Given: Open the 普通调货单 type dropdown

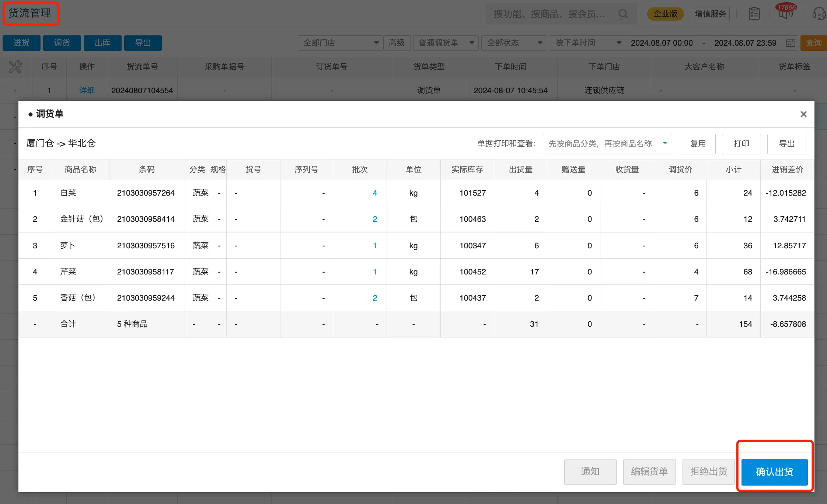Looking at the screenshot, I should click(445, 43).
